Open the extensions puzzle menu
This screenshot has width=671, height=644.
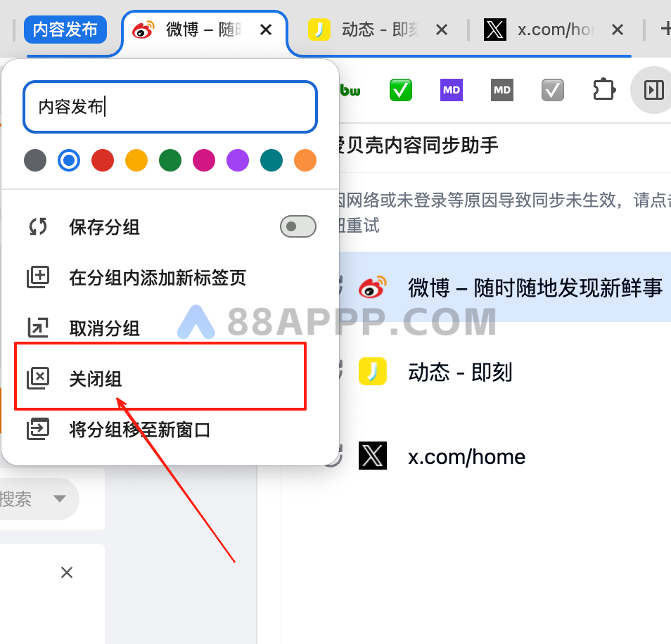click(603, 89)
